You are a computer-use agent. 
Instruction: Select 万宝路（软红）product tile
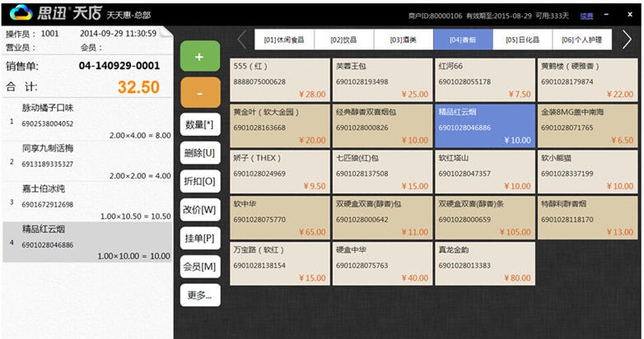tap(280, 264)
